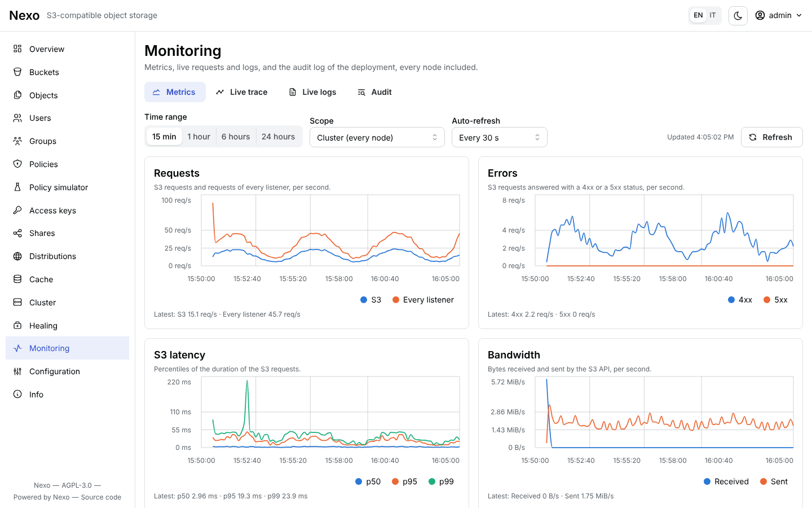Open the Audit tab
812x508 pixels.
click(374, 92)
